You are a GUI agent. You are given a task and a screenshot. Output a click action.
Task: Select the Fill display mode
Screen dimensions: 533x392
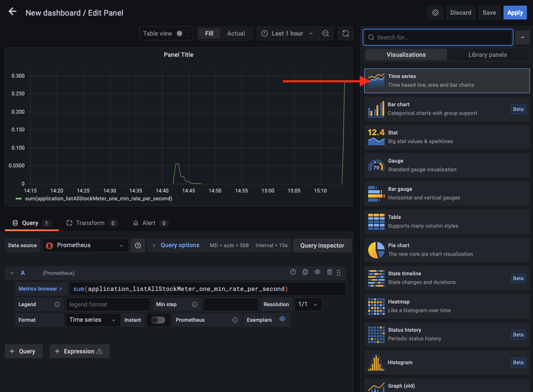(209, 33)
